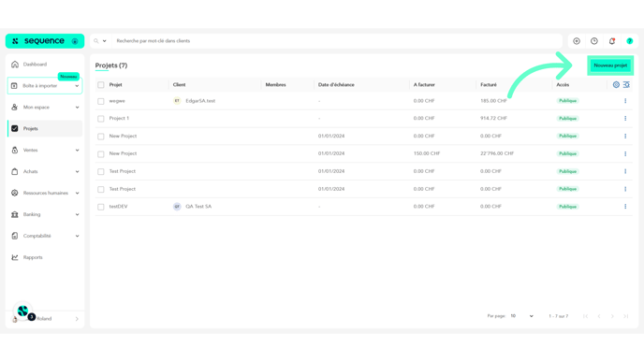The width and height of the screenshot is (644, 362).
Task: Open client QA Test SA
Action: click(x=198, y=207)
